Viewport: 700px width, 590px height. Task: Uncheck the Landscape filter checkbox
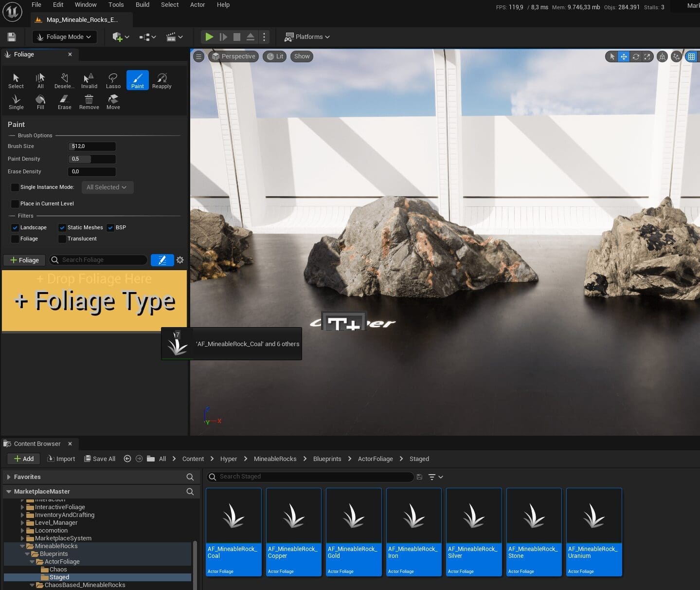coord(15,227)
